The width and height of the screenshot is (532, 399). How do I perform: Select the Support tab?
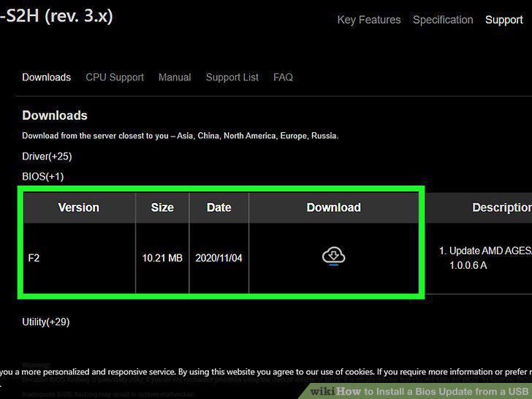point(503,20)
